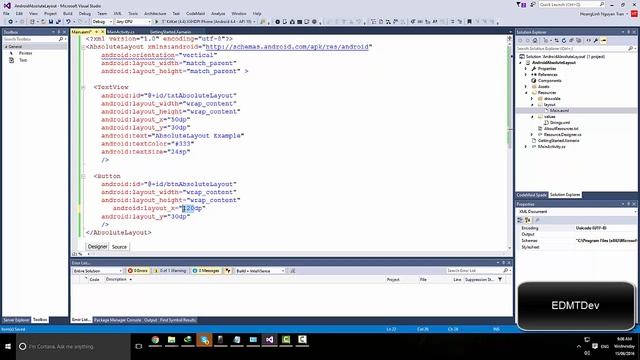Click View Code icon in Solution Explorer toolbar

click(588, 40)
